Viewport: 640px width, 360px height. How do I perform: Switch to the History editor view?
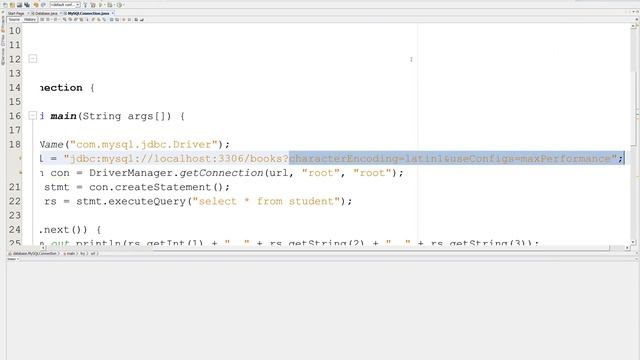[29, 20]
